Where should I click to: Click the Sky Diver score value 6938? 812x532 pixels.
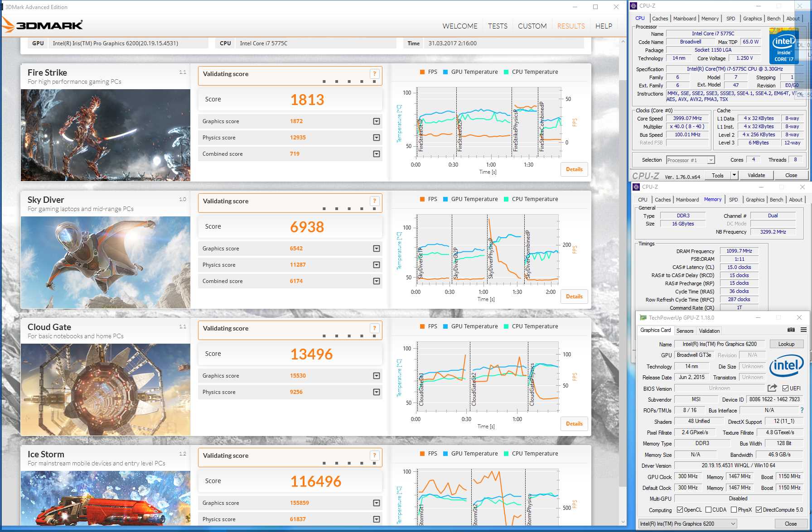click(x=307, y=227)
